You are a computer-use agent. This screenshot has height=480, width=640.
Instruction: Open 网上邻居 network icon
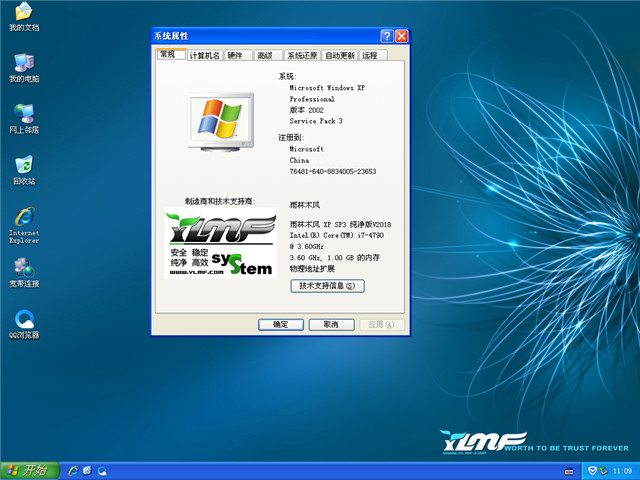(x=23, y=116)
